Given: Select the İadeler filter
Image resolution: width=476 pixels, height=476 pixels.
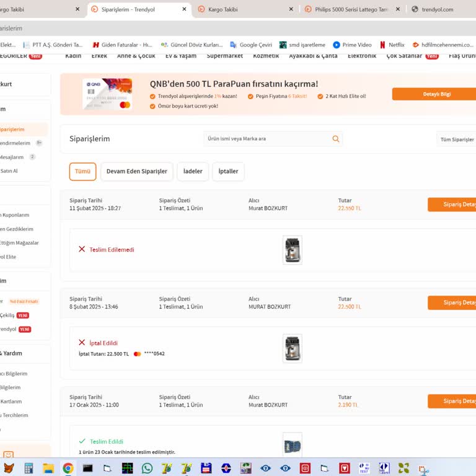Looking at the screenshot, I should point(193,172).
